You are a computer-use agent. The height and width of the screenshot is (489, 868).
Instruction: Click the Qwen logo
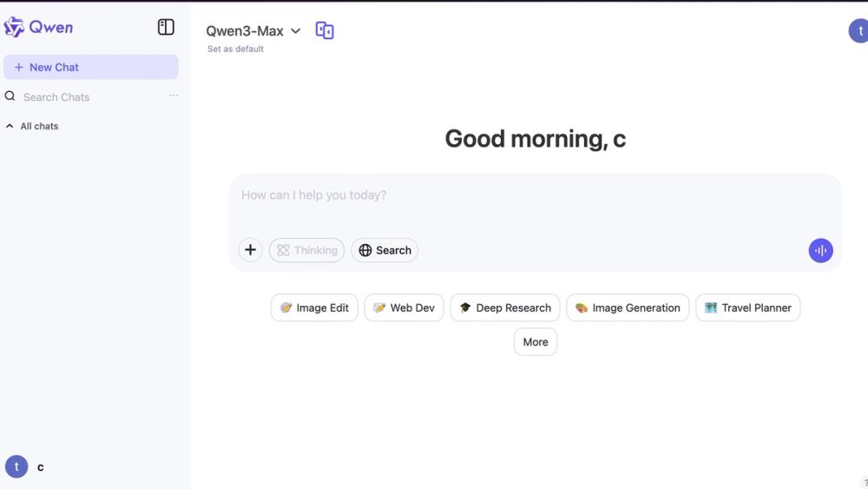[38, 27]
